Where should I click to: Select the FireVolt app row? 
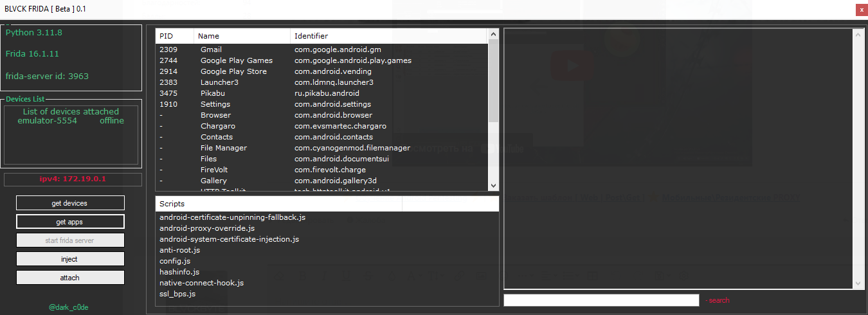point(321,170)
